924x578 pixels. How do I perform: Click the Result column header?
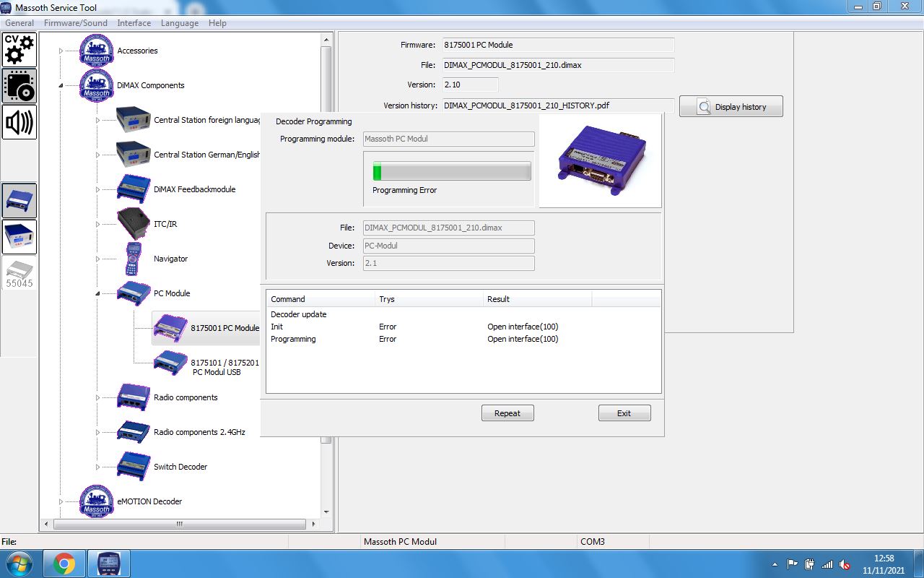pyautogui.click(x=537, y=299)
